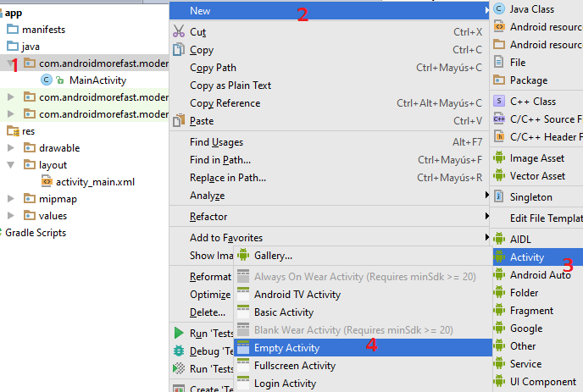Click the C/C++ Header File icon
Screen dimensions: 583x392
click(x=499, y=137)
